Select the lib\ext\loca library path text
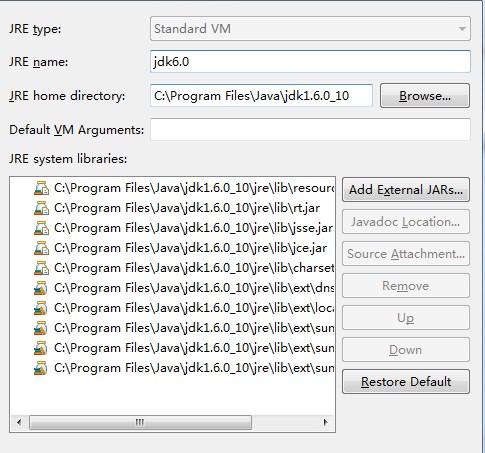This screenshot has width=485, height=453. [x=194, y=308]
